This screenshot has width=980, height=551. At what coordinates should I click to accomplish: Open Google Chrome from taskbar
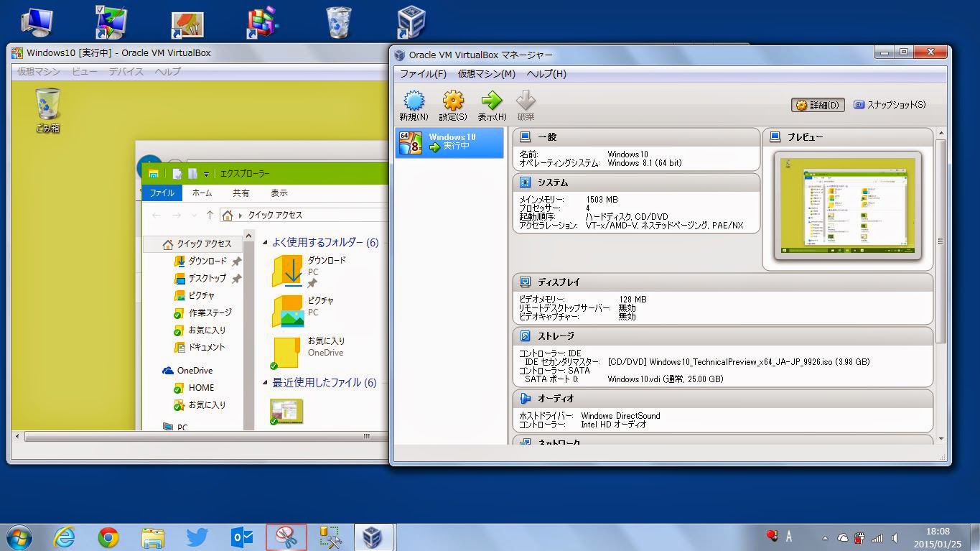[x=108, y=537]
